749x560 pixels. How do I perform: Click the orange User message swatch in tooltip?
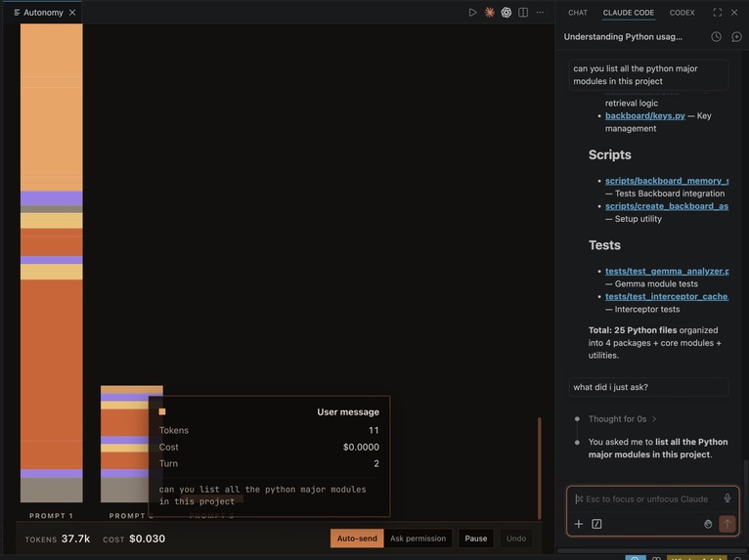click(x=162, y=411)
